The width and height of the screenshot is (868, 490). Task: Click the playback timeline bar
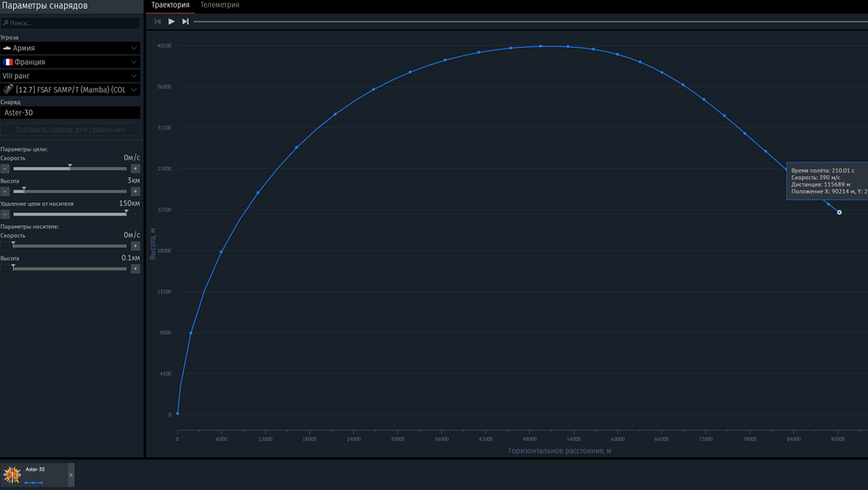click(530, 22)
